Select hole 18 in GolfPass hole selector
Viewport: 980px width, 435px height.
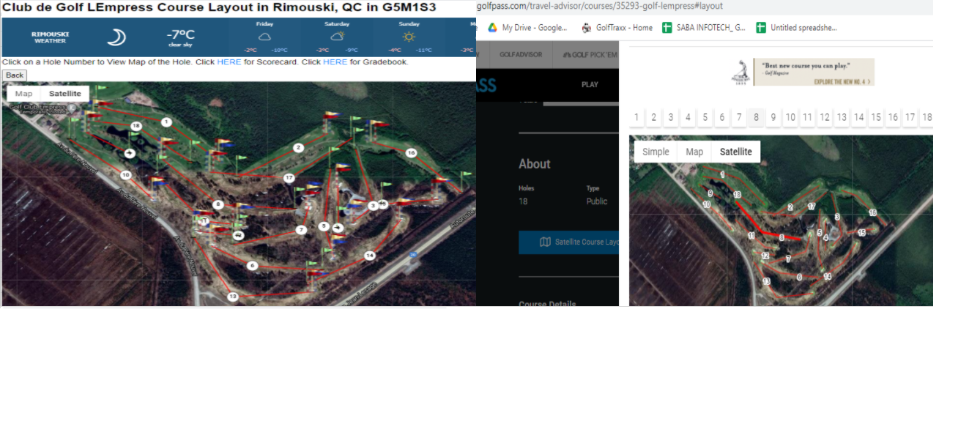click(x=927, y=117)
